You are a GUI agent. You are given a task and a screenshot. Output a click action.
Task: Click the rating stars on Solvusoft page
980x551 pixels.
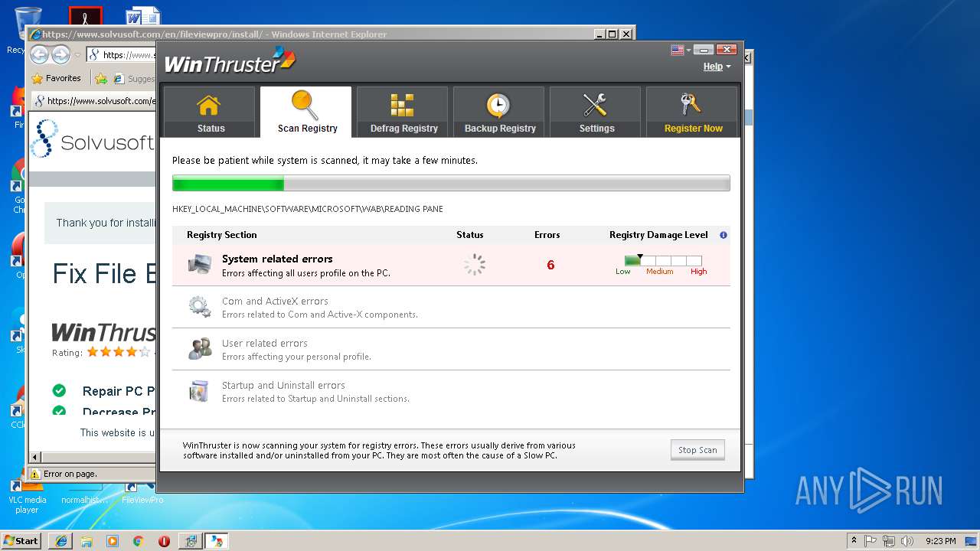(x=119, y=352)
